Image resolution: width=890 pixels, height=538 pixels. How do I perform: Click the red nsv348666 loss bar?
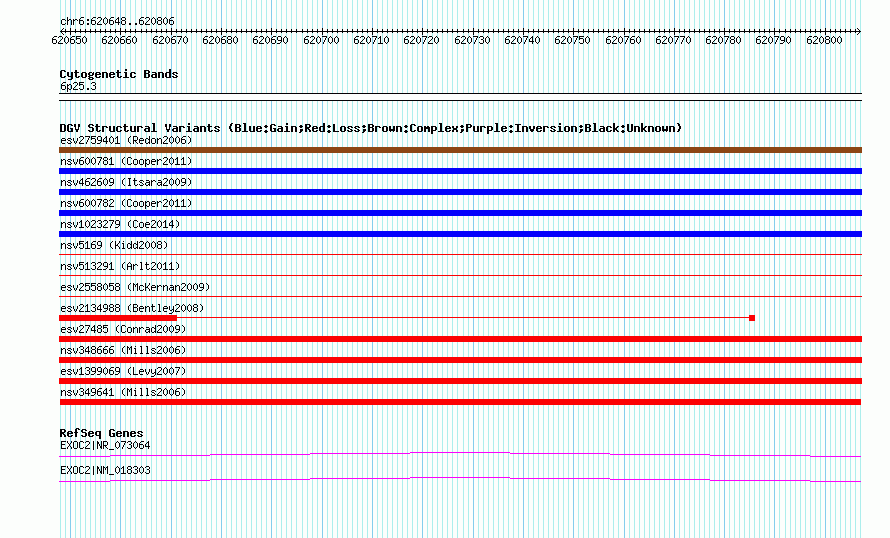coord(460,360)
